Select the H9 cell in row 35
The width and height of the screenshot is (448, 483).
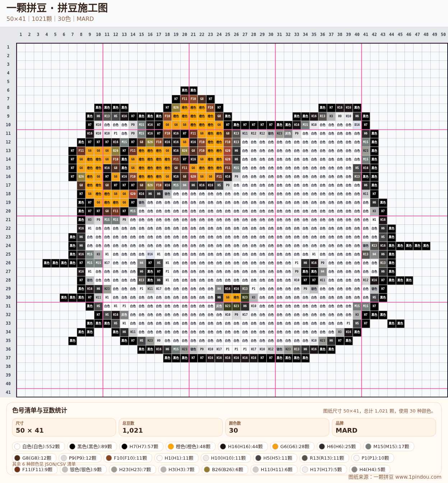click(x=159, y=341)
